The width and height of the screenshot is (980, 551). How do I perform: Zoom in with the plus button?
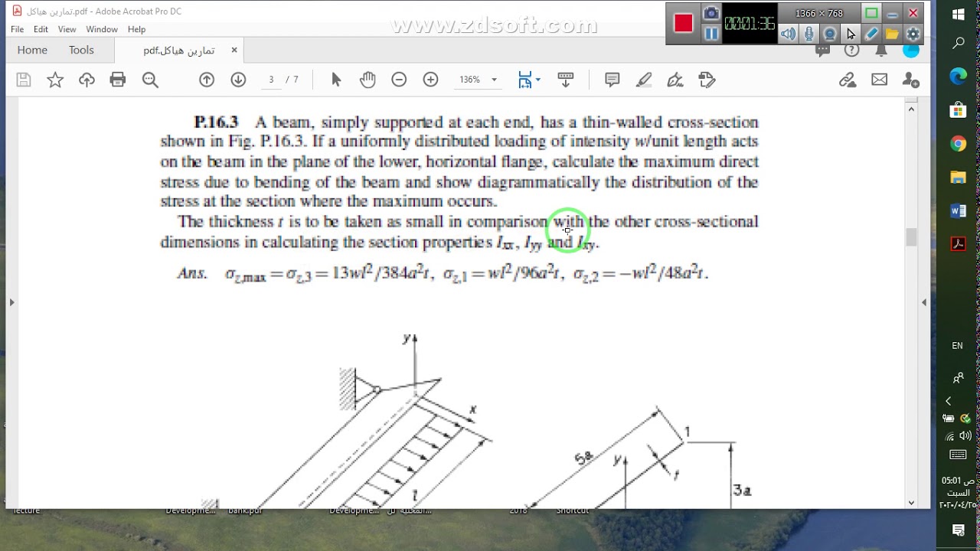point(431,80)
